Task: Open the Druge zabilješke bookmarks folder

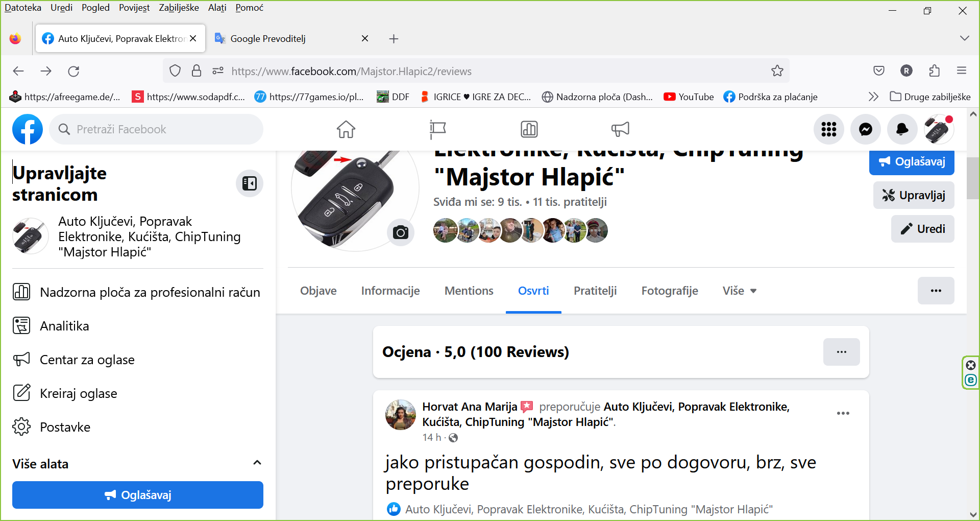Action: pos(930,97)
